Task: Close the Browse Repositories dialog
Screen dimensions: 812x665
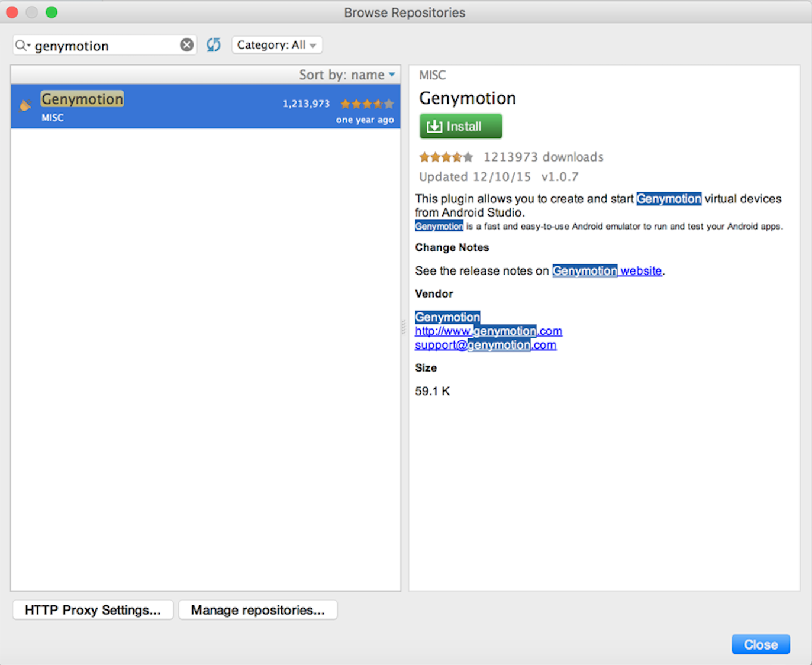Action: tap(761, 644)
